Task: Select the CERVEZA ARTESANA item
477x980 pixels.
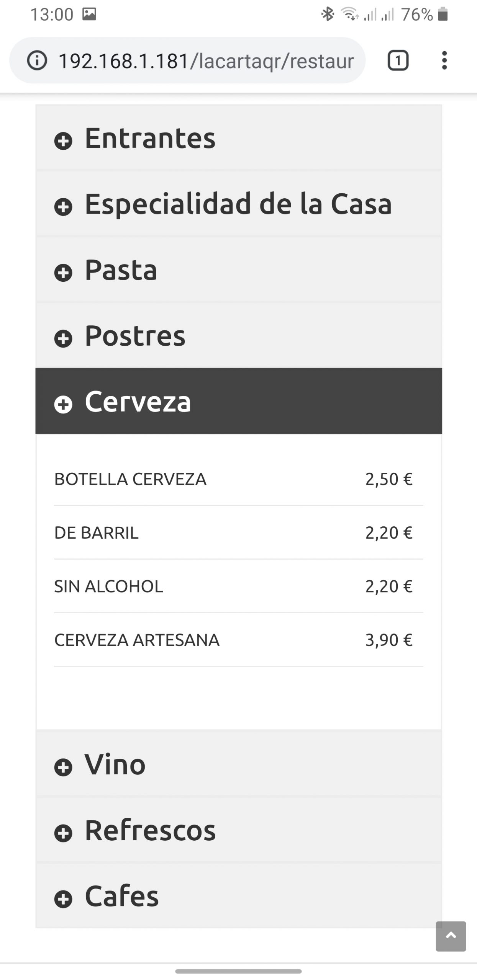Action: [239, 640]
